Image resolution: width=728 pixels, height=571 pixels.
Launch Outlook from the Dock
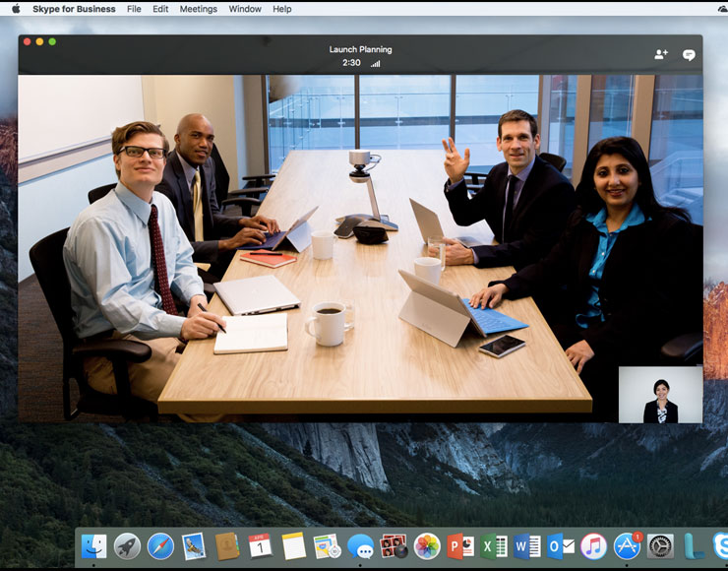pyautogui.click(x=561, y=546)
